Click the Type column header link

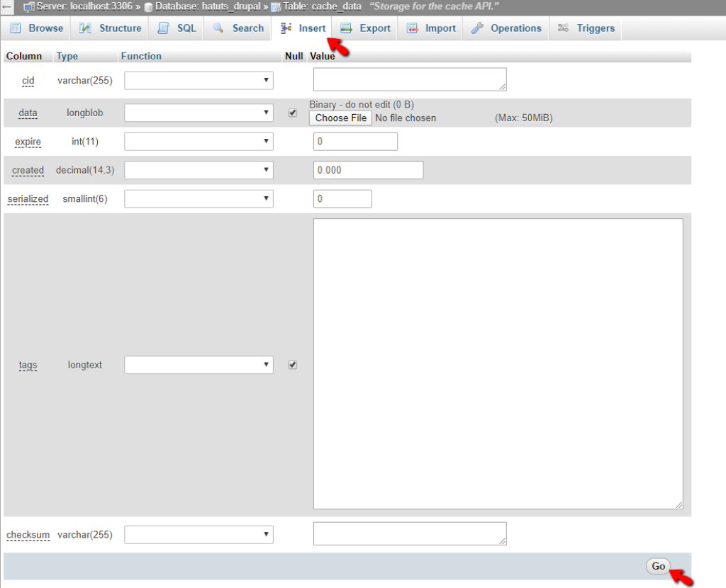[67, 56]
